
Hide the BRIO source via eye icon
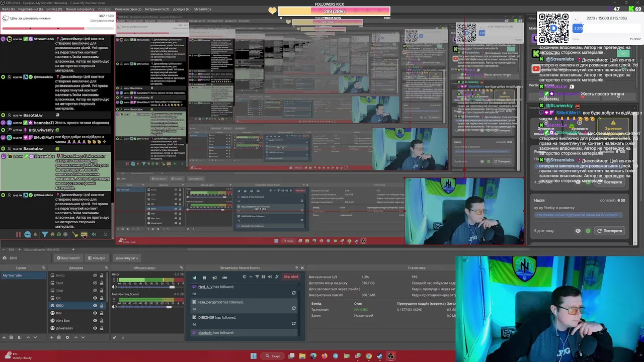tap(95, 306)
